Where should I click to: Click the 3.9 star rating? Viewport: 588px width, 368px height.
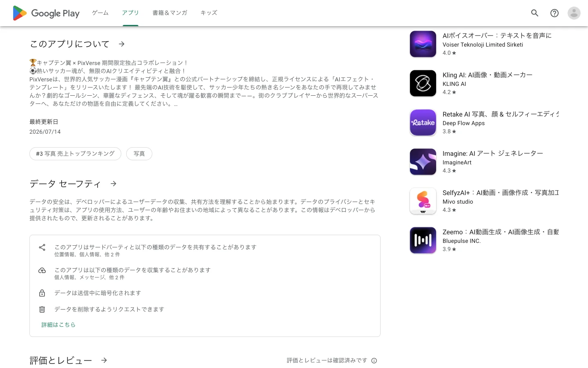(449, 249)
